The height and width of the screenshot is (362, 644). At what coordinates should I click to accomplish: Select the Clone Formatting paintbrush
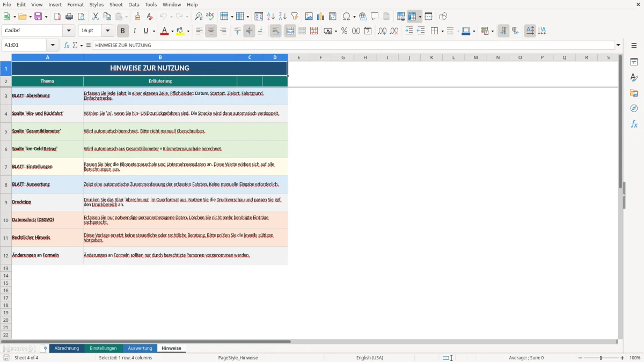pos(138,17)
